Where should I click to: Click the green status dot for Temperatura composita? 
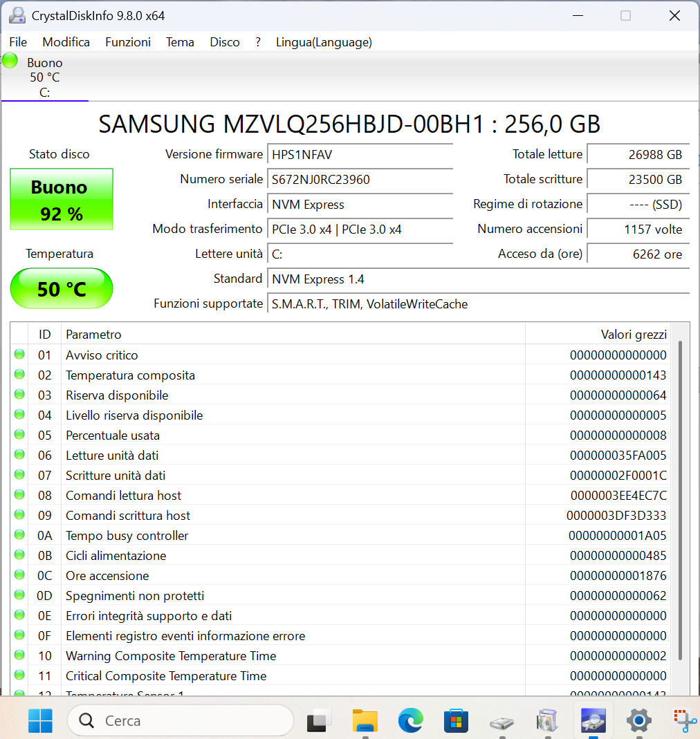click(19, 374)
